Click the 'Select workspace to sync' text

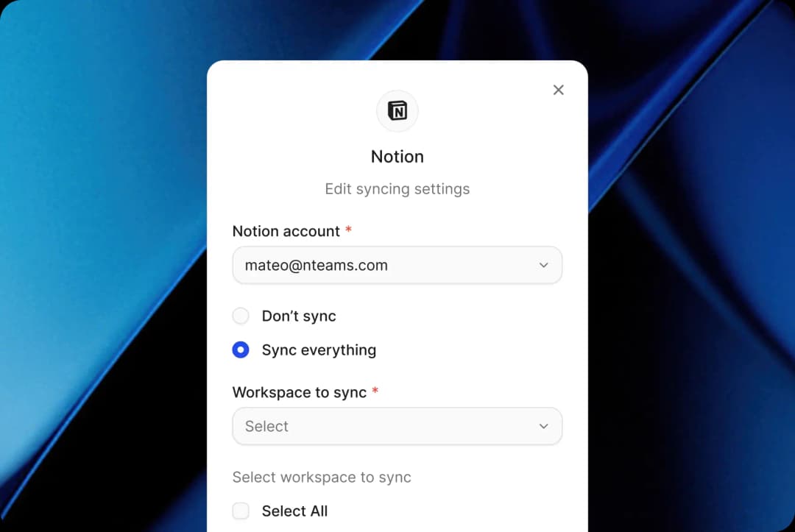(x=322, y=477)
